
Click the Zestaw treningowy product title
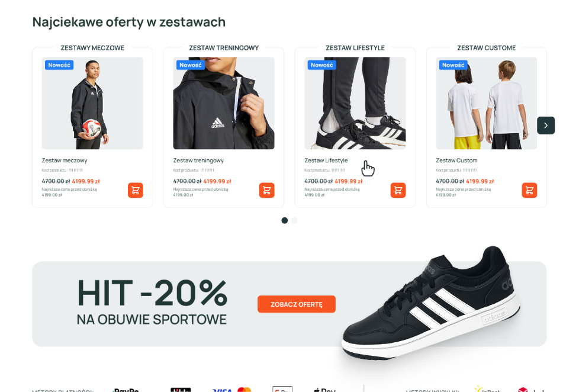pos(198,160)
